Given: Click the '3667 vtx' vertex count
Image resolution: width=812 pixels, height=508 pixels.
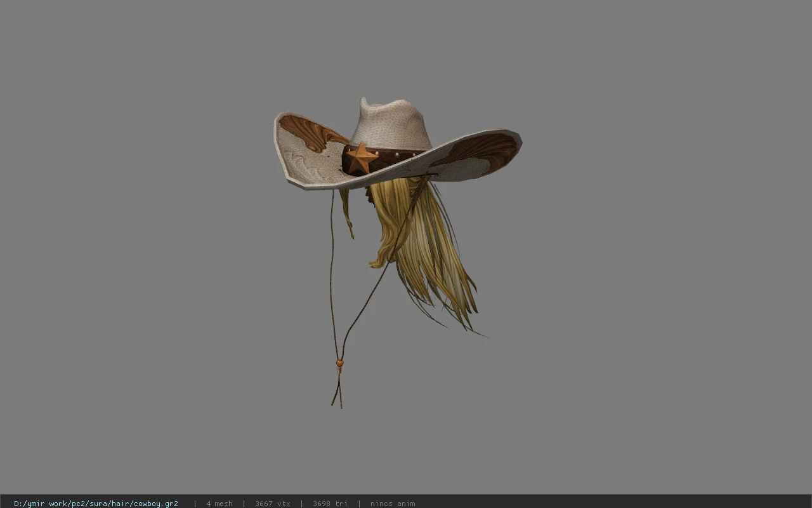Looking at the screenshot, I should [x=273, y=504].
